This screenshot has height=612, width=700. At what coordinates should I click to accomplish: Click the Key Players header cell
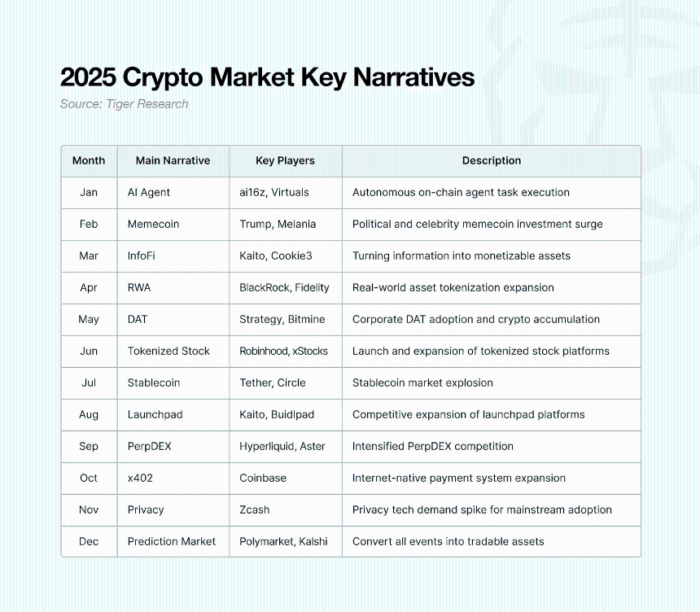(x=285, y=160)
